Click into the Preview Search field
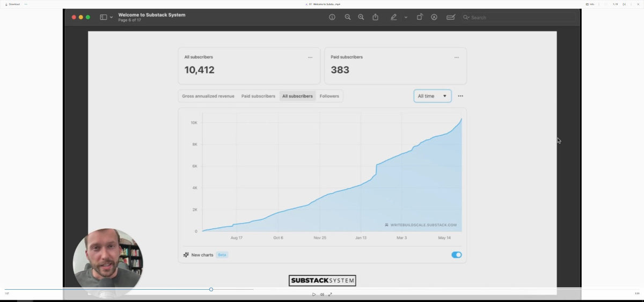Screen dimensions: 644x302 coord(519,18)
